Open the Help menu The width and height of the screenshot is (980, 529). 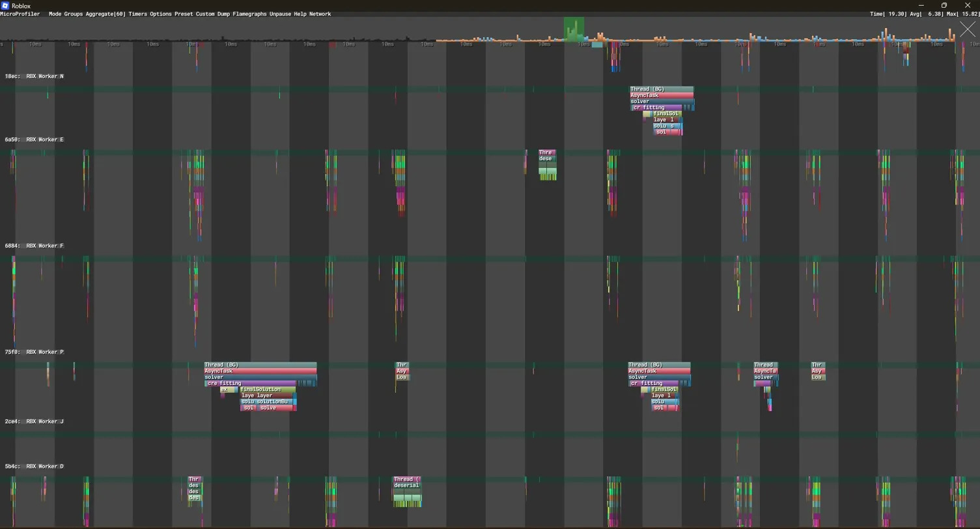[x=300, y=14]
